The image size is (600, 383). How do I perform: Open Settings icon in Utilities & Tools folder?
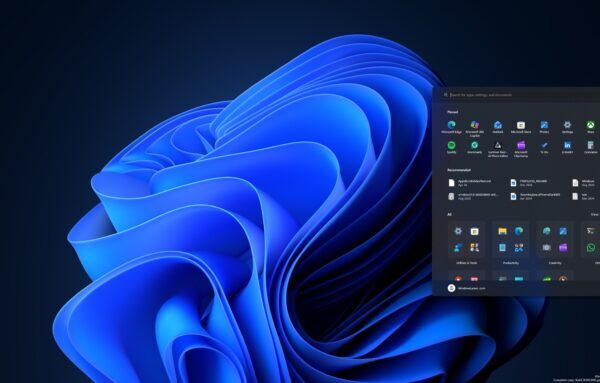coord(458,231)
